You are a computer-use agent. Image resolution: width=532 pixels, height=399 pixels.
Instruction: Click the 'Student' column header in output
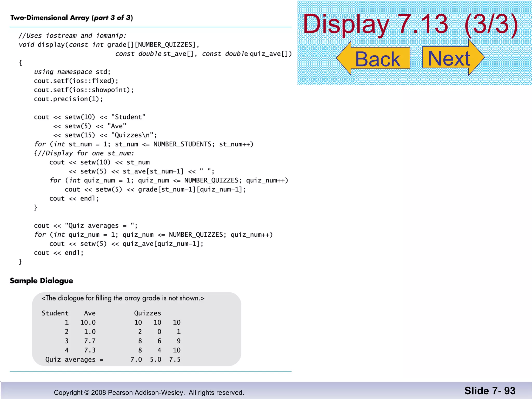tap(55, 313)
